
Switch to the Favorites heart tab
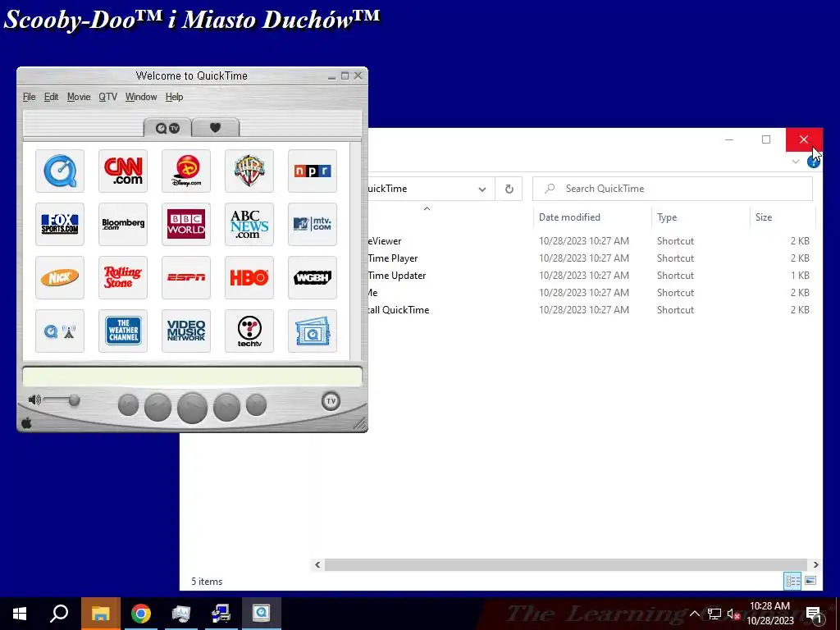click(x=215, y=127)
